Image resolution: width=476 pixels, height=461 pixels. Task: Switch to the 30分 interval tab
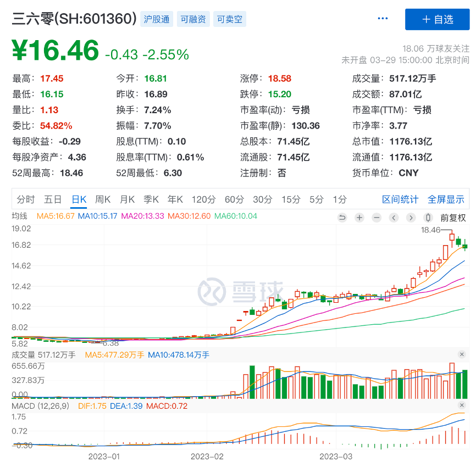(263, 199)
